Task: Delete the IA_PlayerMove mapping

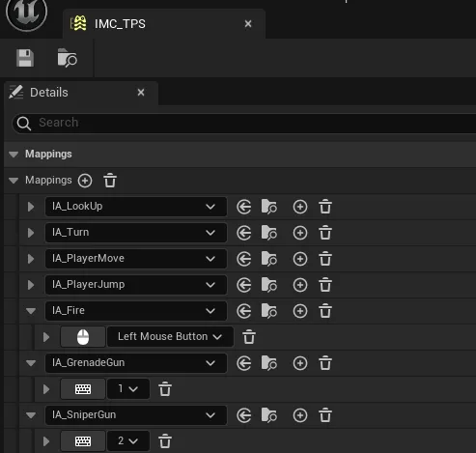Action: click(325, 259)
